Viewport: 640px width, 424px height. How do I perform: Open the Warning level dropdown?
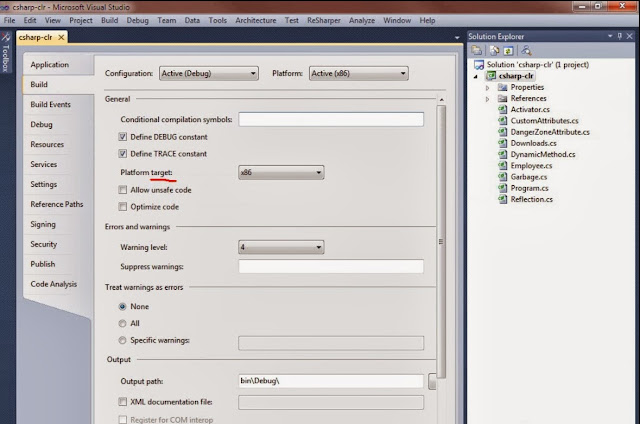(281, 247)
